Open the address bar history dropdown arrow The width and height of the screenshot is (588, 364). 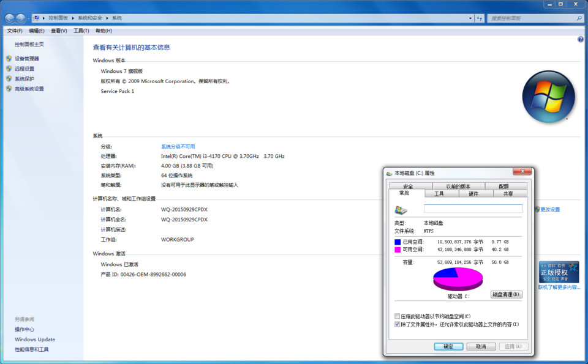pos(470,18)
